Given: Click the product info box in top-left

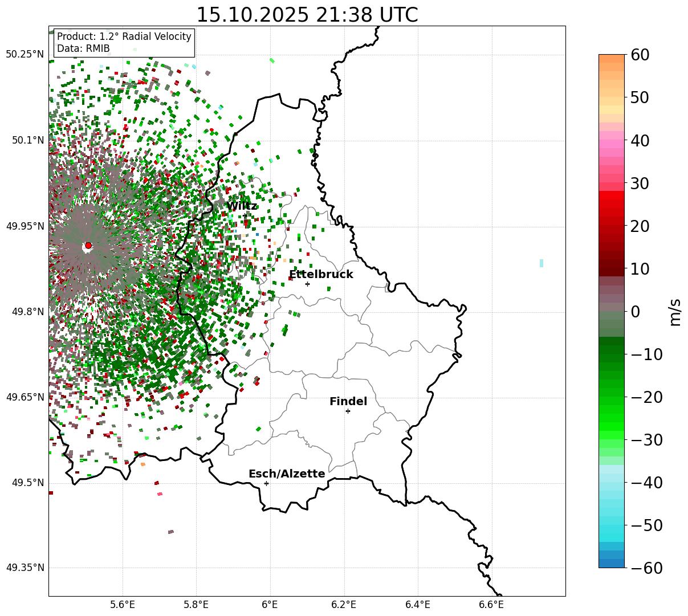Looking at the screenshot, I should tap(124, 43).
